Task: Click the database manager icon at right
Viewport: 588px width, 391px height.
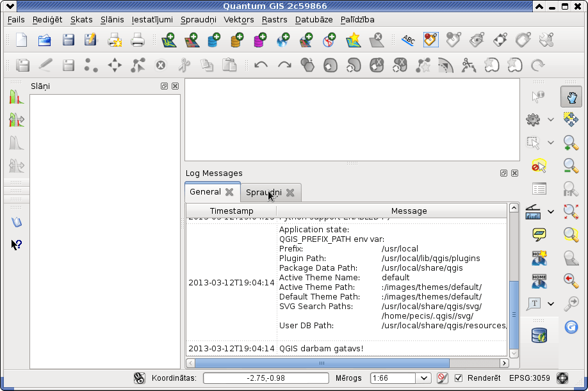Action: click(x=539, y=335)
